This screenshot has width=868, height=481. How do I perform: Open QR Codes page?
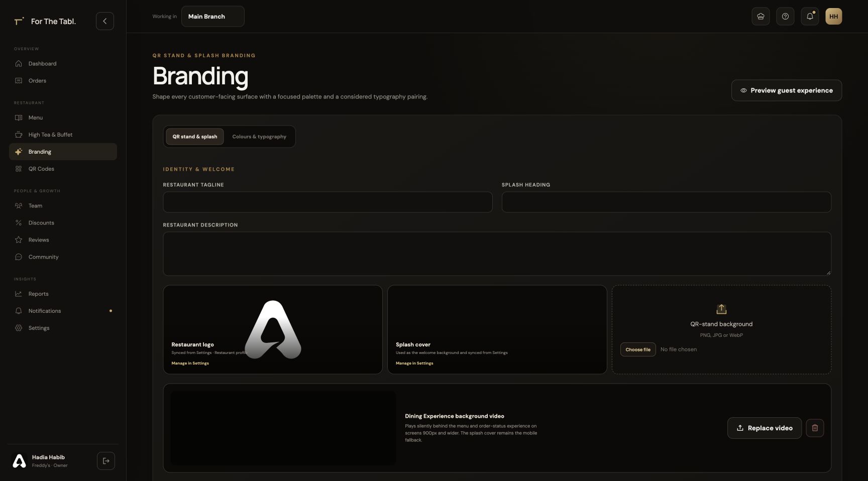point(63,169)
